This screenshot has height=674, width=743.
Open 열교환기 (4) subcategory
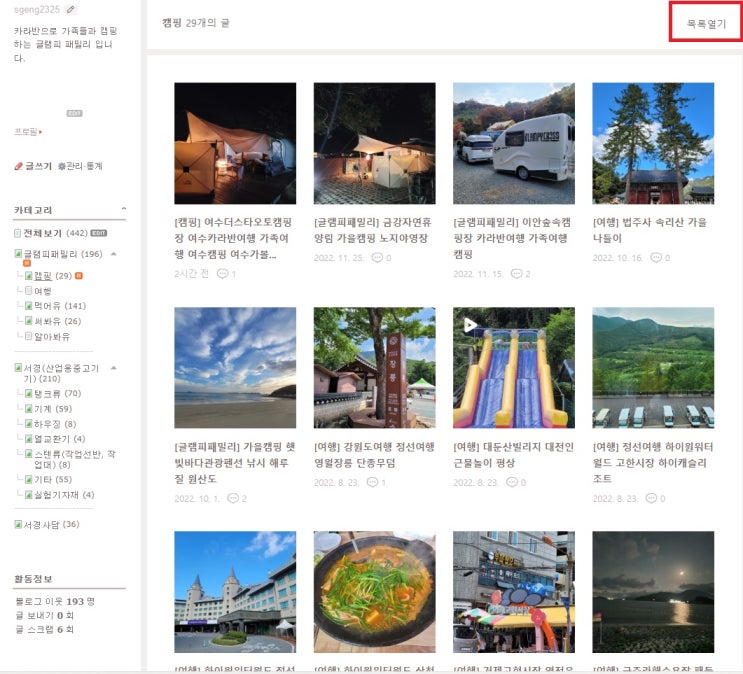(x=55, y=439)
